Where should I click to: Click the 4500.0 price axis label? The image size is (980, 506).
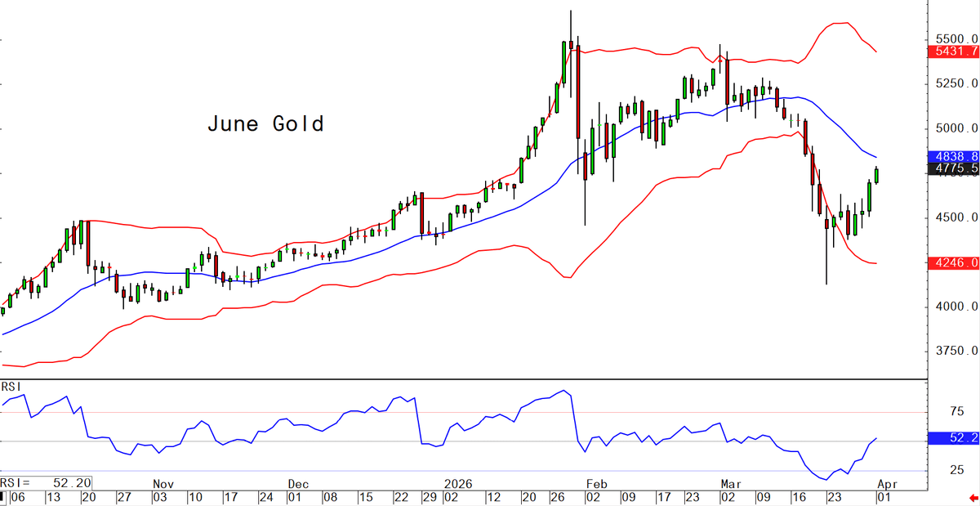pyautogui.click(x=957, y=218)
